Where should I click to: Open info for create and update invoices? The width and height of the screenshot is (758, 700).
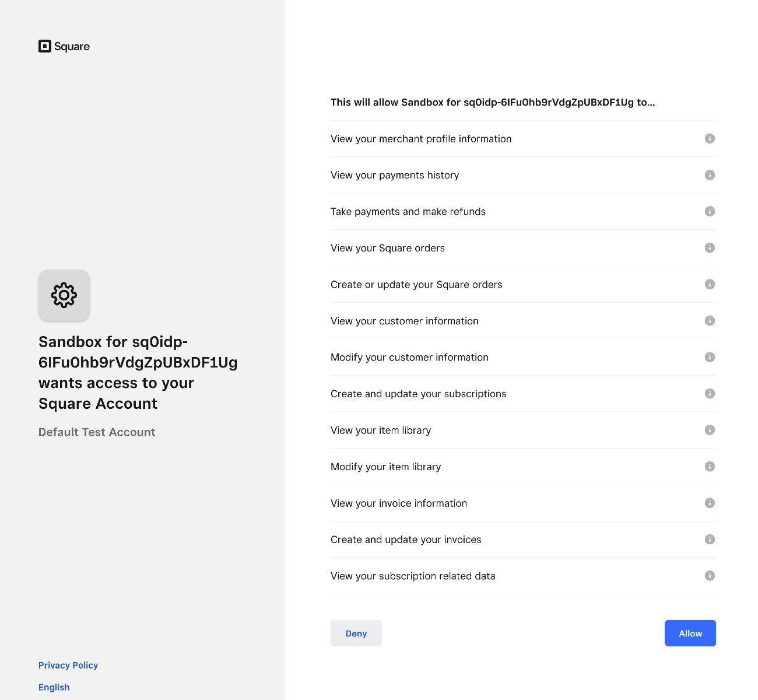[710, 539]
